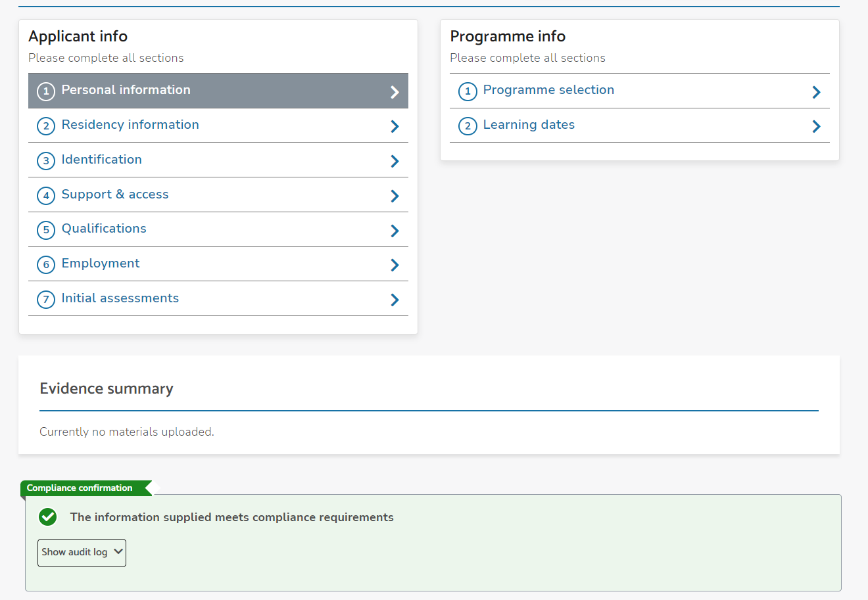This screenshot has height=600, width=868.
Task: Click chevron arrow on Qualifications row
Action: [x=395, y=231]
